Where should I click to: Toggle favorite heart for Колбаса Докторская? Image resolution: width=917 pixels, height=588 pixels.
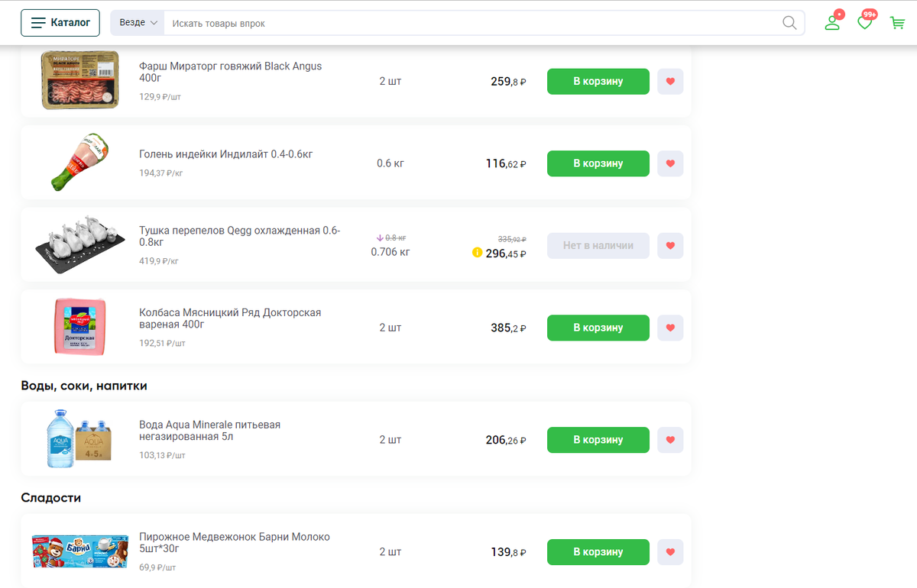click(x=670, y=328)
